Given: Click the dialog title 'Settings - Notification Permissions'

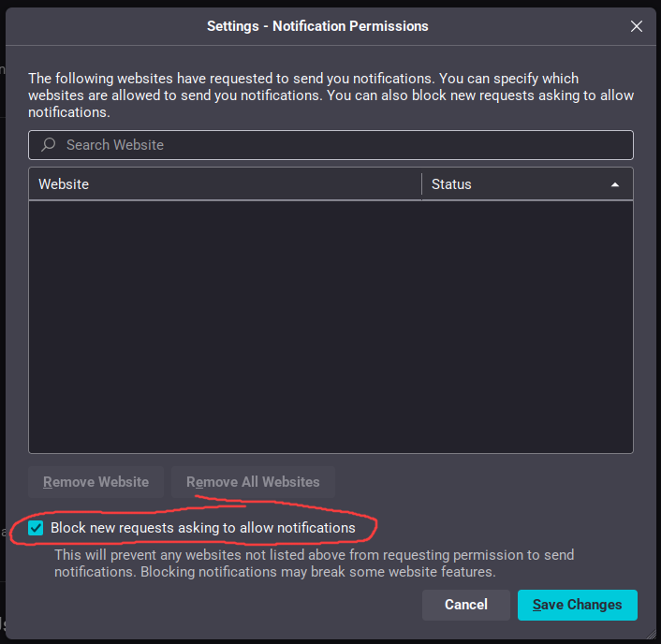Looking at the screenshot, I should coord(317,26).
